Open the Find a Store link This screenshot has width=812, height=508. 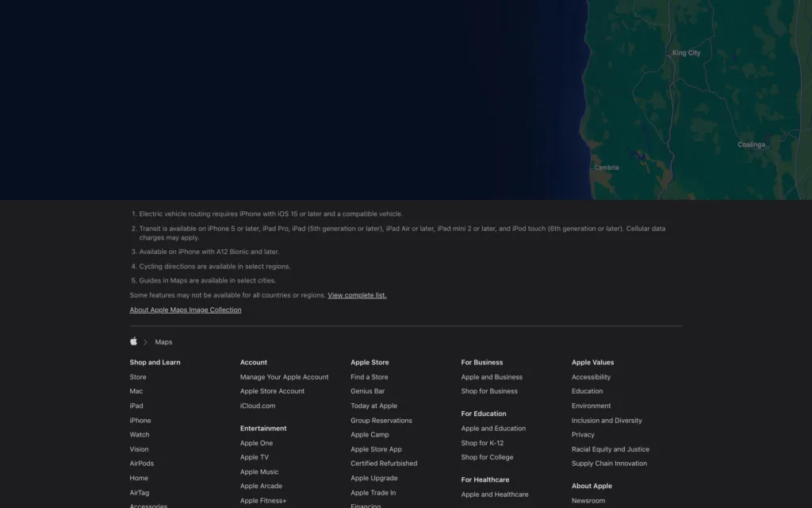[370, 377]
